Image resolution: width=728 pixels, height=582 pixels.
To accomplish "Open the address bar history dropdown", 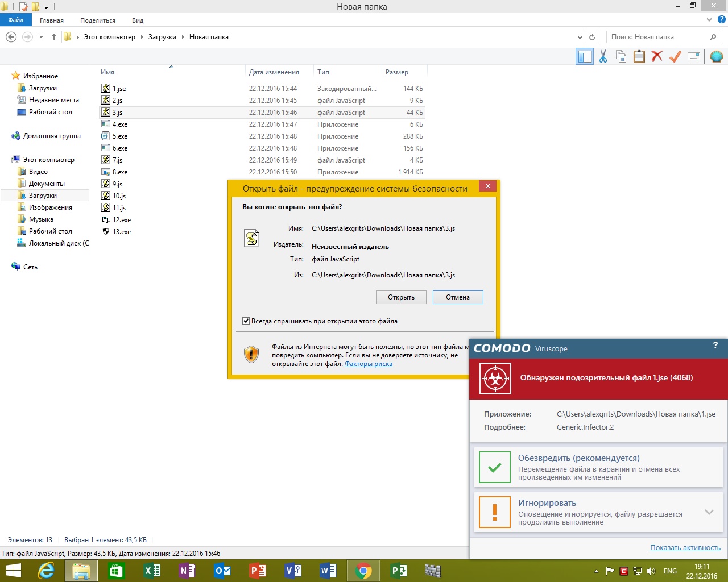I will [x=580, y=37].
